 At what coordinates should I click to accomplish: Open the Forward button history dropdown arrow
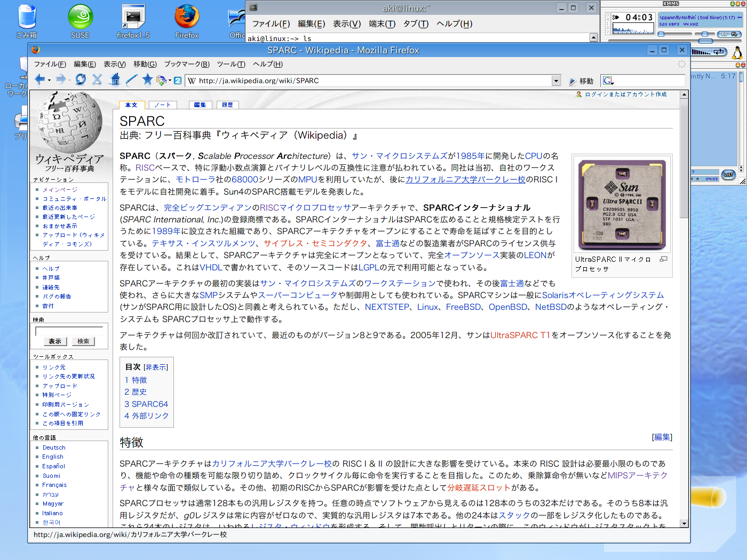(x=70, y=81)
